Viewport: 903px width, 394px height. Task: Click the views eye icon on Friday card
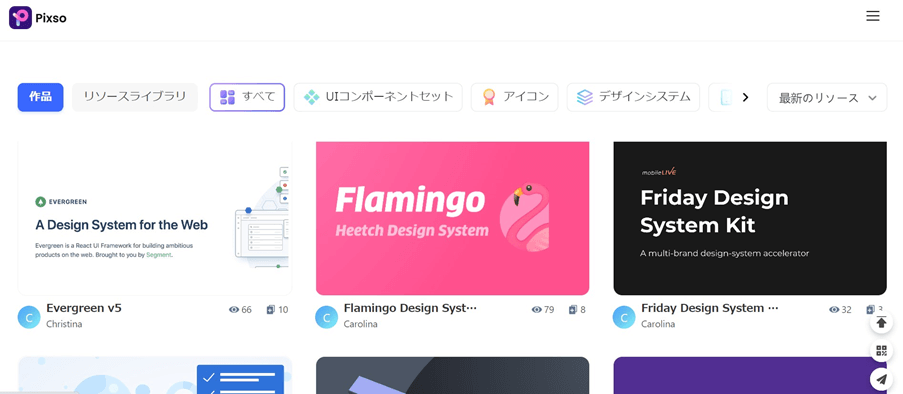pyautogui.click(x=834, y=310)
